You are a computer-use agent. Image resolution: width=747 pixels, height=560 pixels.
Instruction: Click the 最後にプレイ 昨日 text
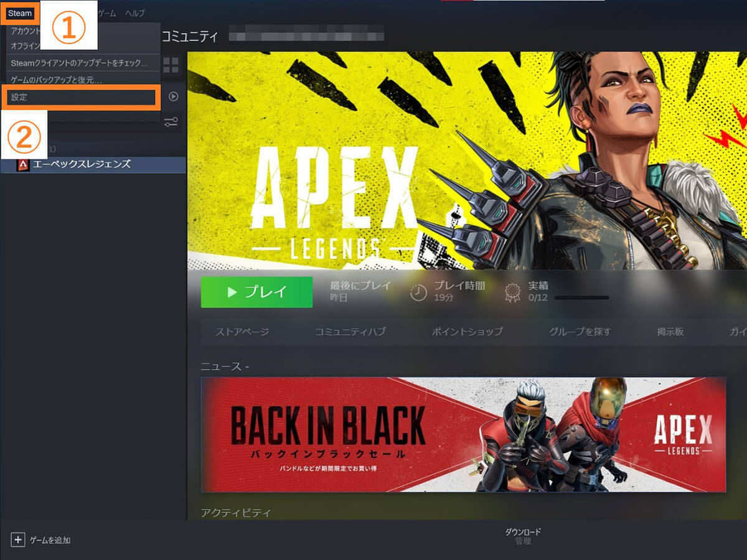[360, 291]
